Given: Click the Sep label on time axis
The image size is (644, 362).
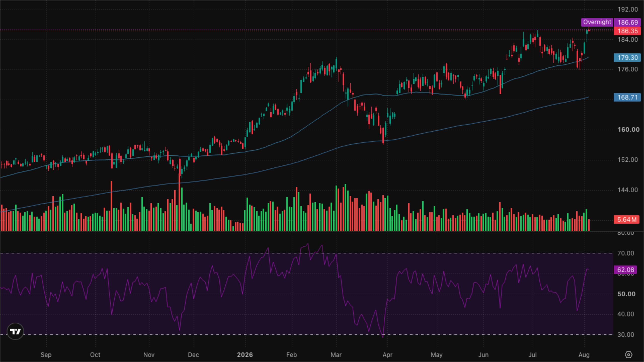Looking at the screenshot, I should [46, 355].
